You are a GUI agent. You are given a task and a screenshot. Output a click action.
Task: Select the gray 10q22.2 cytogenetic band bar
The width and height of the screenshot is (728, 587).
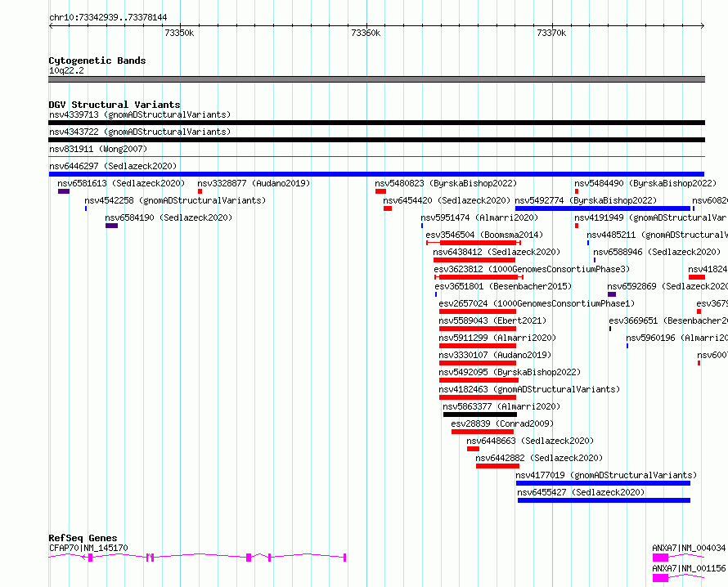point(376,79)
